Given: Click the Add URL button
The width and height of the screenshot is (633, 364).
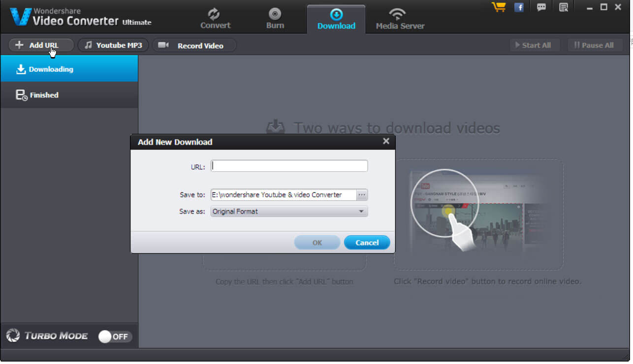Looking at the screenshot, I should (x=41, y=45).
